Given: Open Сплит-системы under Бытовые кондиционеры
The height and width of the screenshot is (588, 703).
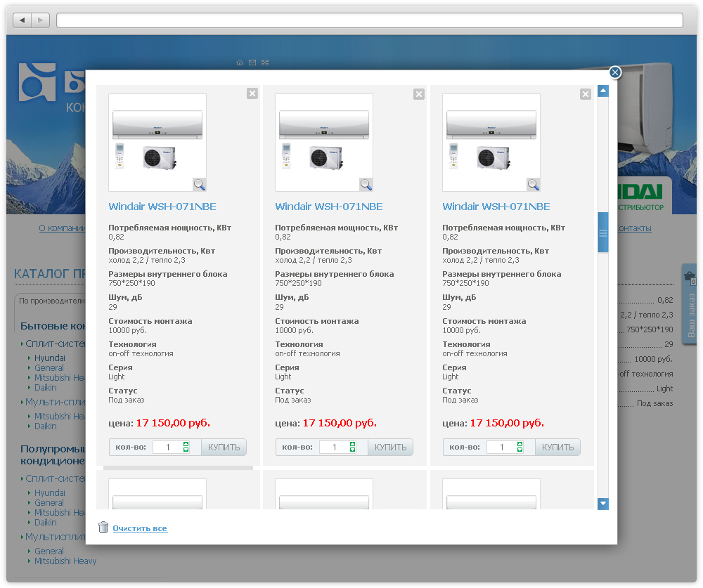Looking at the screenshot, I should [55, 344].
